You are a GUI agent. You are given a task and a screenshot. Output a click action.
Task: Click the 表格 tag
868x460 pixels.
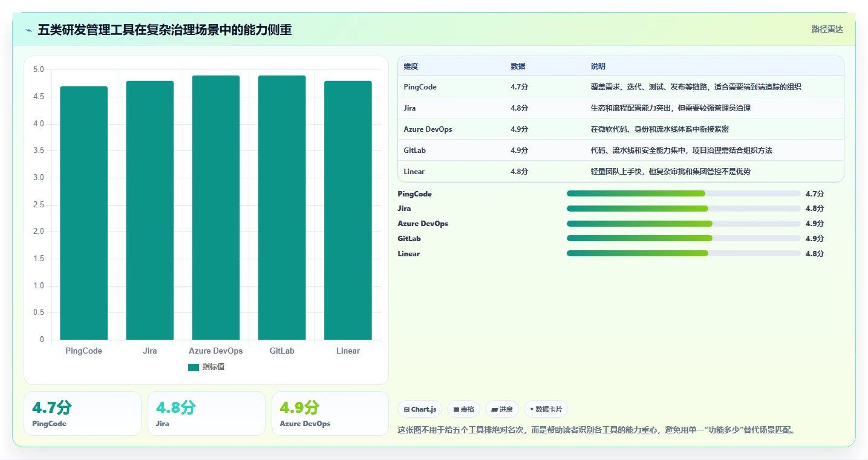click(463, 409)
